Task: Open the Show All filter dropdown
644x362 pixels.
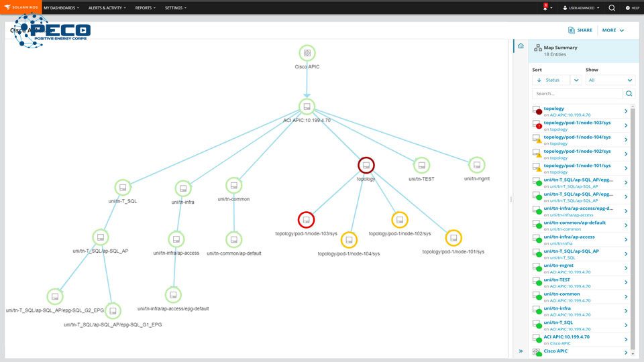Action: (x=610, y=80)
